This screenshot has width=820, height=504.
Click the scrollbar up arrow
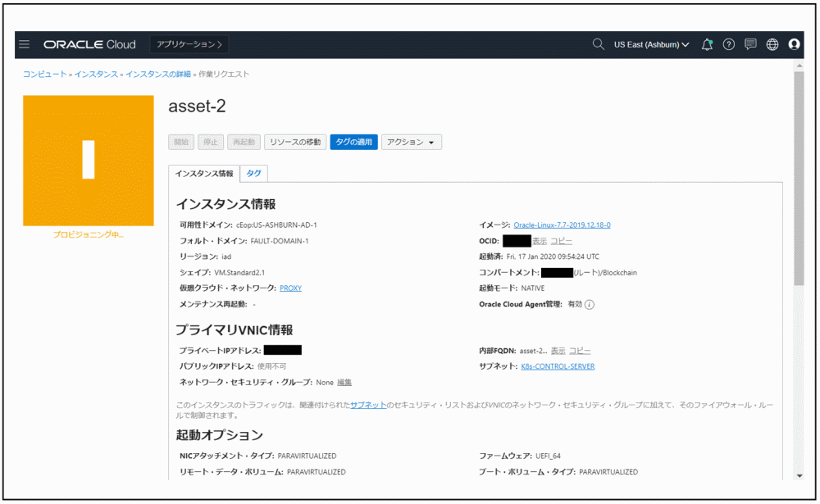(x=799, y=66)
